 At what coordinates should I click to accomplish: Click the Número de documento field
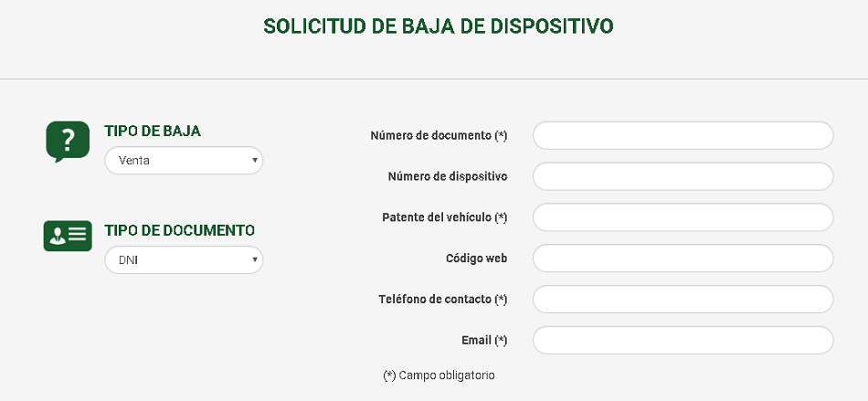tap(683, 135)
